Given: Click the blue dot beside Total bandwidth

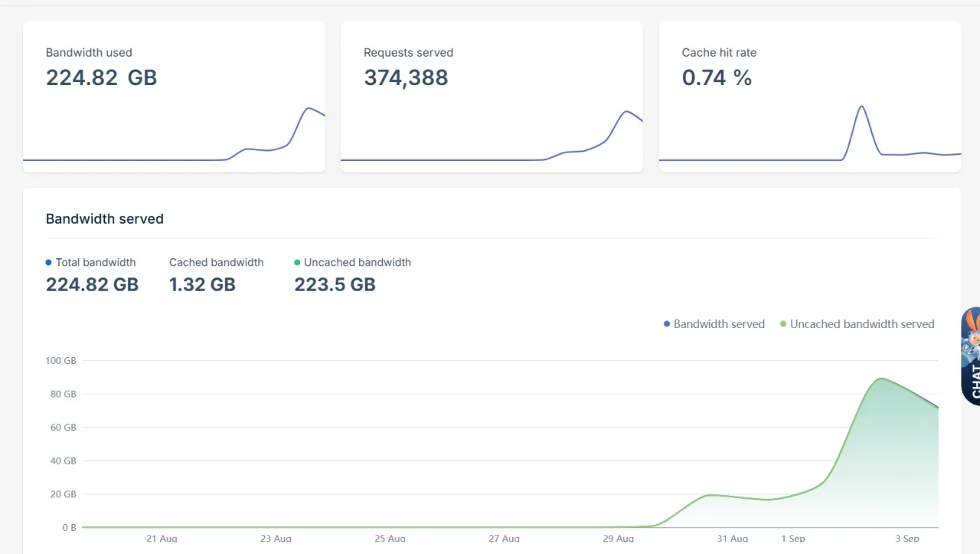Looking at the screenshot, I should point(49,263).
